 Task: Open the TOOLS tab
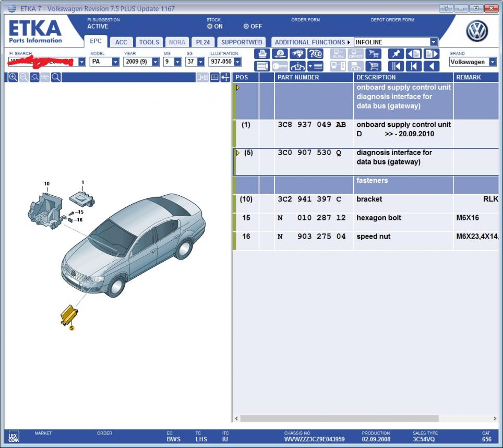149,42
